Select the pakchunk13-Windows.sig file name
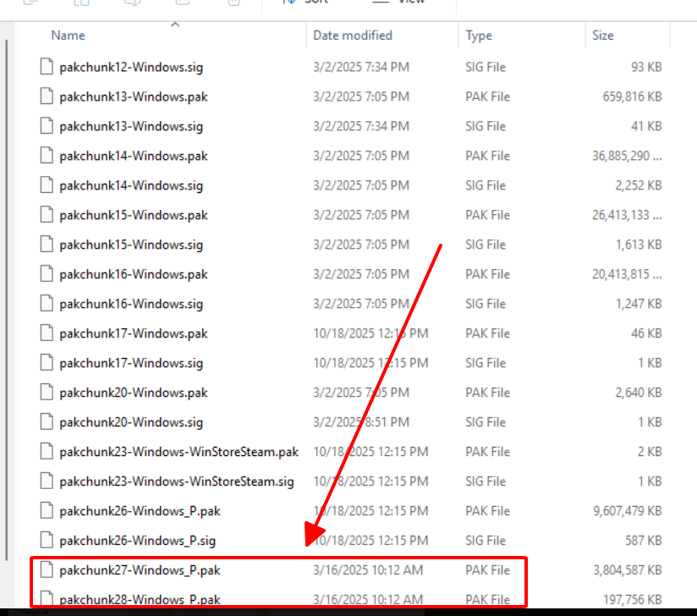This screenshot has width=697, height=616. (x=131, y=126)
